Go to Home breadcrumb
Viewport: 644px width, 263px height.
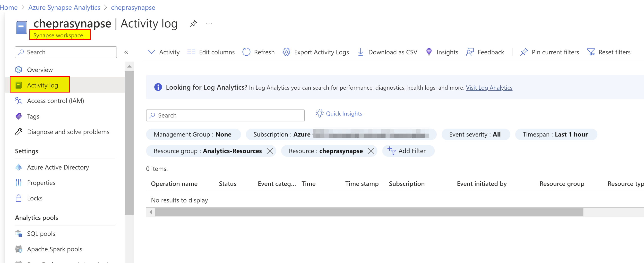pos(9,8)
